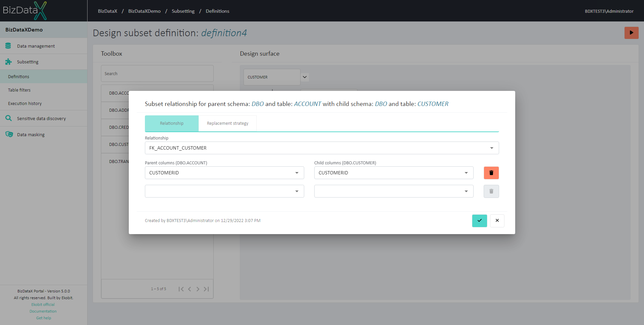Cancel the dialog with X button
644x325 pixels.
497,221
